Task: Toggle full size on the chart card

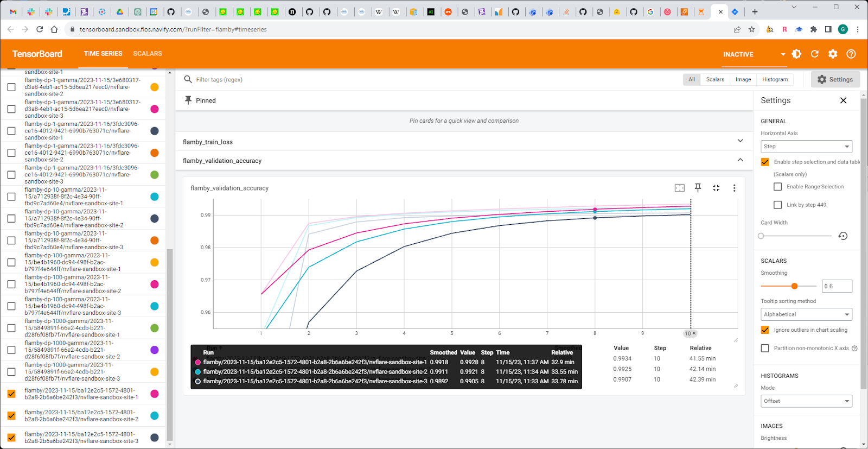Action: pyautogui.click(x=716, y=188)
